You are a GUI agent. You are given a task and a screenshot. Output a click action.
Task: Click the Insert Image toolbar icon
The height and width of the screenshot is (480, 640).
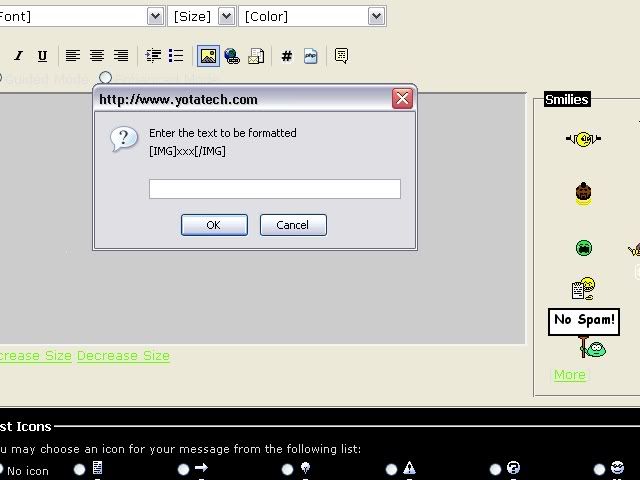[208, 56]
